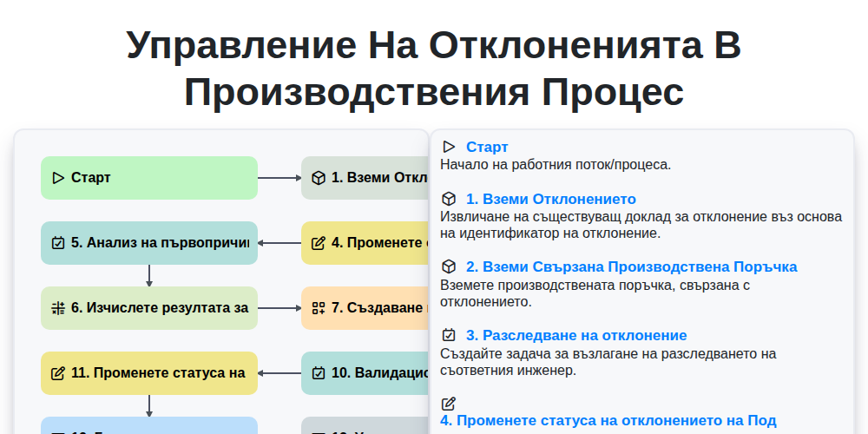Click the edit icon on node 11. Променете статуса
This screenshot has width=868, height=434.
pos(58,373)
